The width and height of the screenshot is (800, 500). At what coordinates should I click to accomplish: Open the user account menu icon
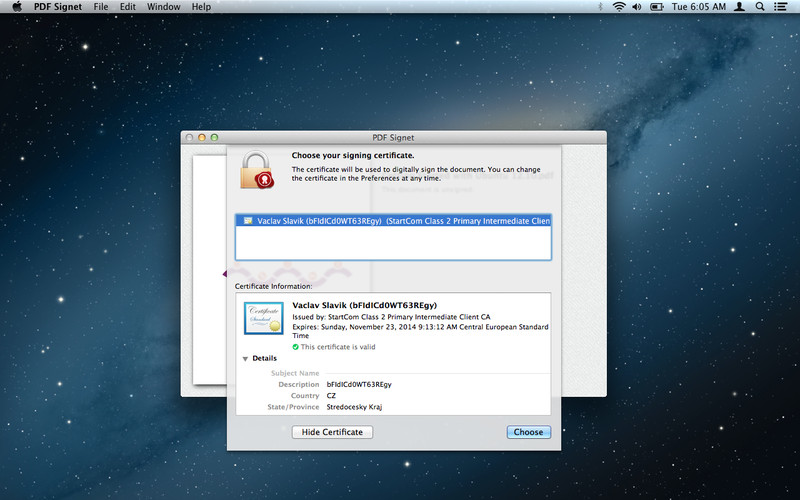point(739,7)
